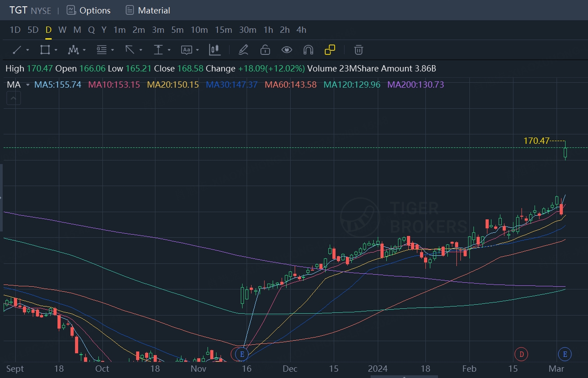This screenshot has height=378, width=588.
Task: Open the Aa text annotation tool
Action: 187,49
